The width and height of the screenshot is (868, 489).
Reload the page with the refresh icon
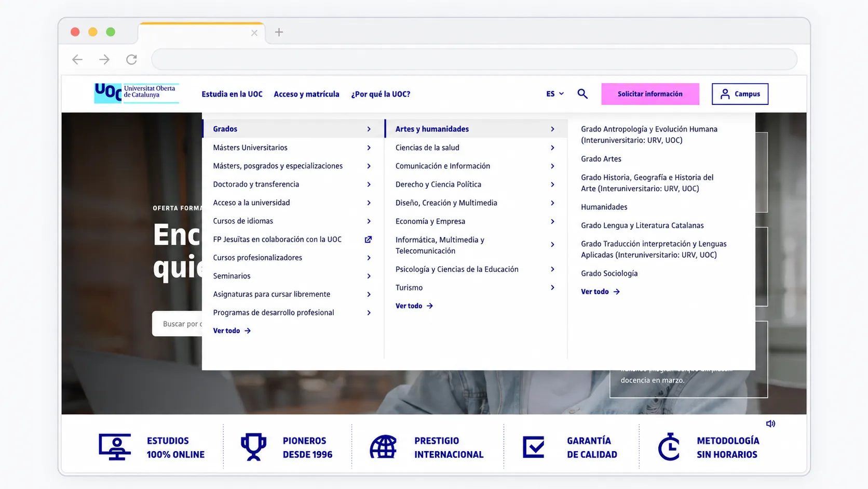(132, 60)
